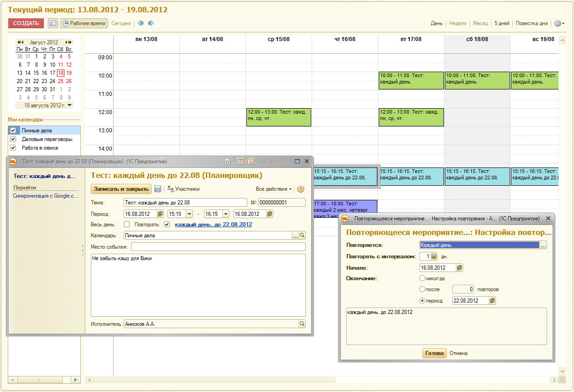Go to previous period with left arrow
574x392 pixels.
tap(141, 23)
